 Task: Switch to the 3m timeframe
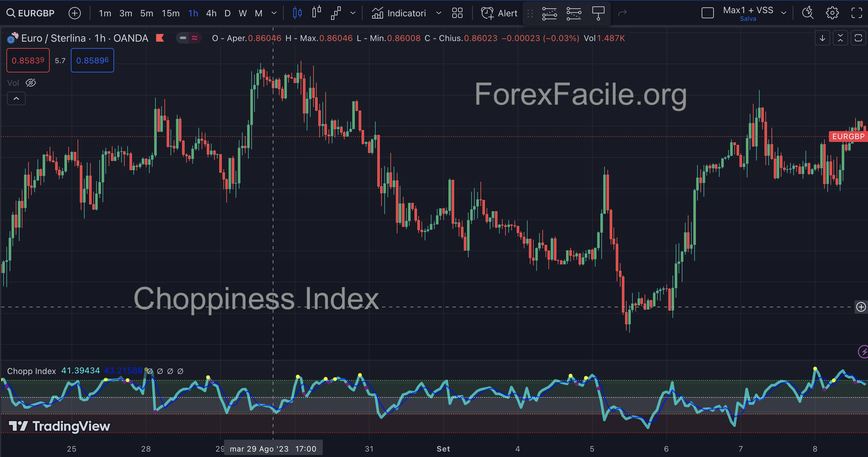tap(126, 13)
